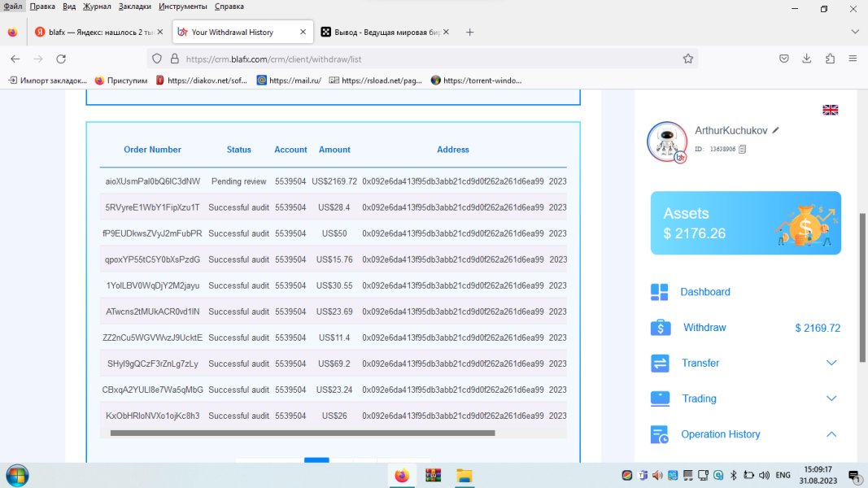Screen dimensions: 868x488
Task: Click the URL address bar
Action: coord(423,59)
